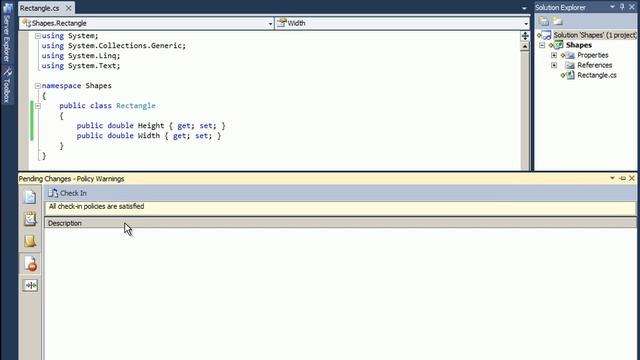Click the Rectangle class name in code
The image size is (640, 360).
pos(136,106)
